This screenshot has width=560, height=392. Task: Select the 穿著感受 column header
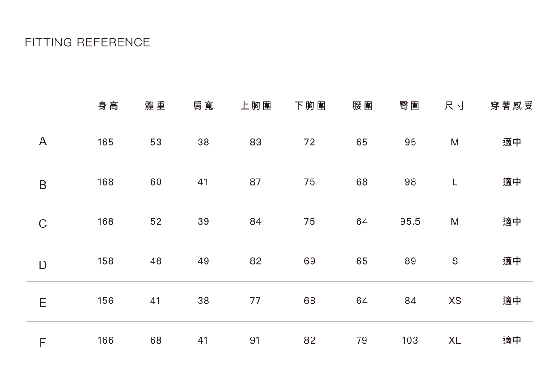512,106
